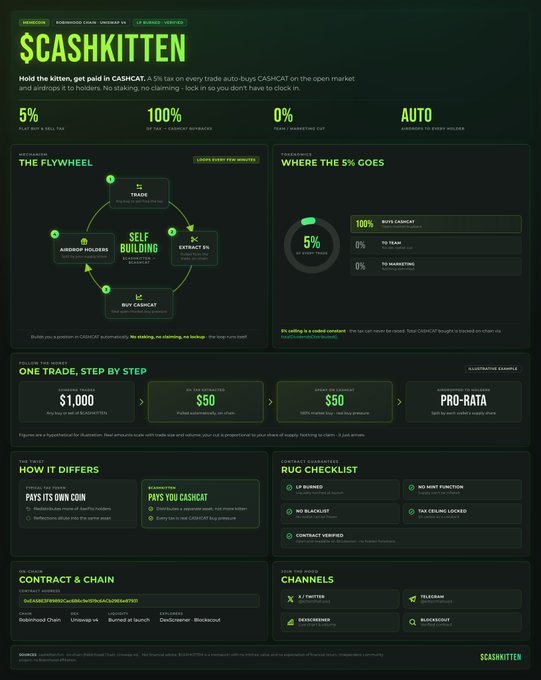Click the 'Pays Its Own Coin' card
This screenshot has height=680, width=541.
78,503
